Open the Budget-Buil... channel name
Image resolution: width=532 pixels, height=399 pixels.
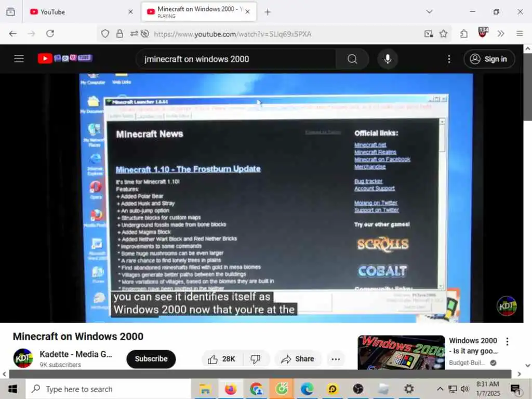point(467,363)
